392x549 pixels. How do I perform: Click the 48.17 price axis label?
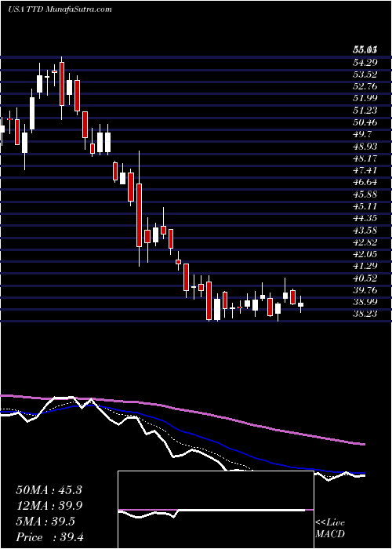364,158
